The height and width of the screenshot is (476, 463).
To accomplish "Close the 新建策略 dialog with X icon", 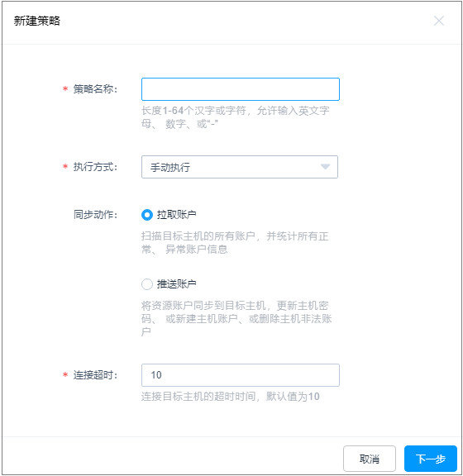I will point(439,21).
